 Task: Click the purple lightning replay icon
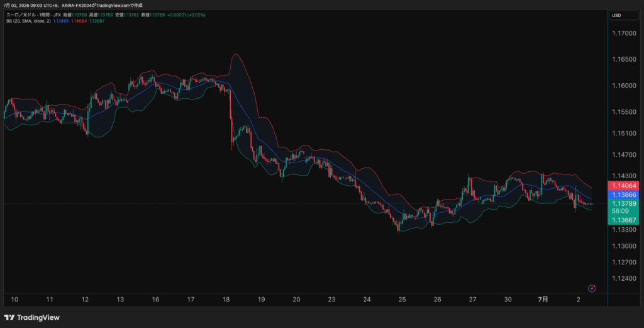[591, 288]
